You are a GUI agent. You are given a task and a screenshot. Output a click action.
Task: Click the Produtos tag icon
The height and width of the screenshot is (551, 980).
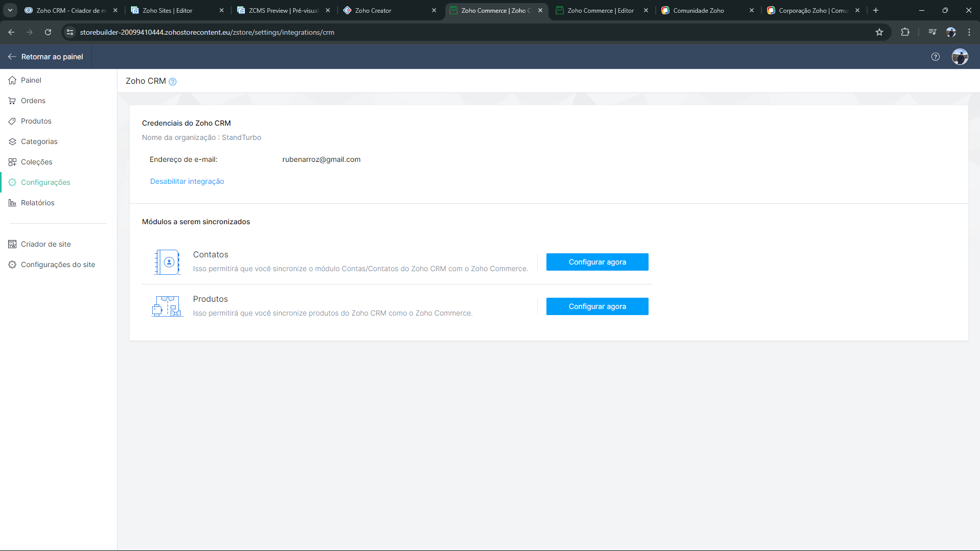pyautogui.click(x=12, y=121)
